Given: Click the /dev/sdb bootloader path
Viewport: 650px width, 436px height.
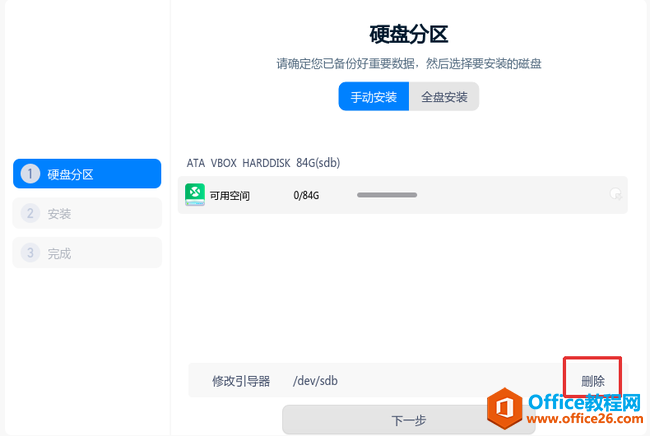Looking at the screenshot, I should tap(315, 381).
